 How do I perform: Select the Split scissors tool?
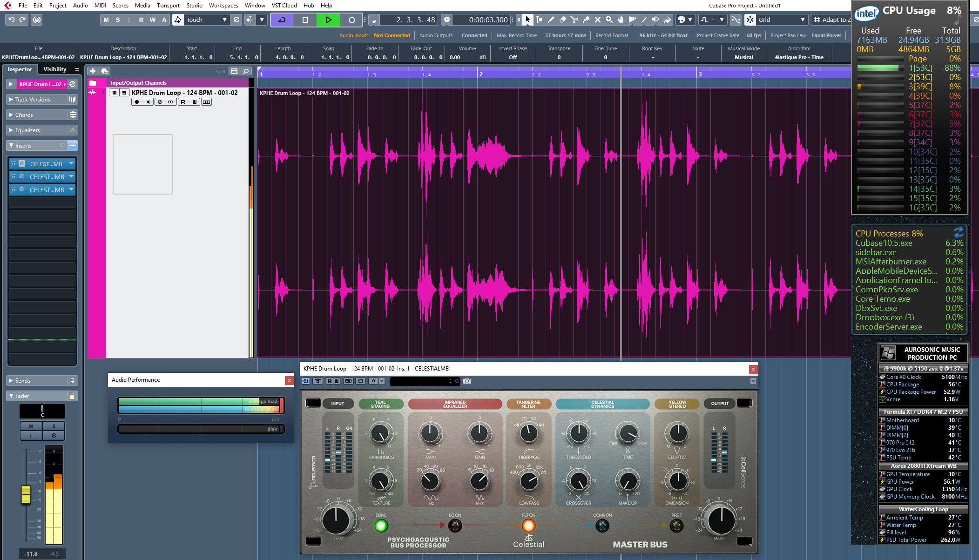click(x=574, y=20)
